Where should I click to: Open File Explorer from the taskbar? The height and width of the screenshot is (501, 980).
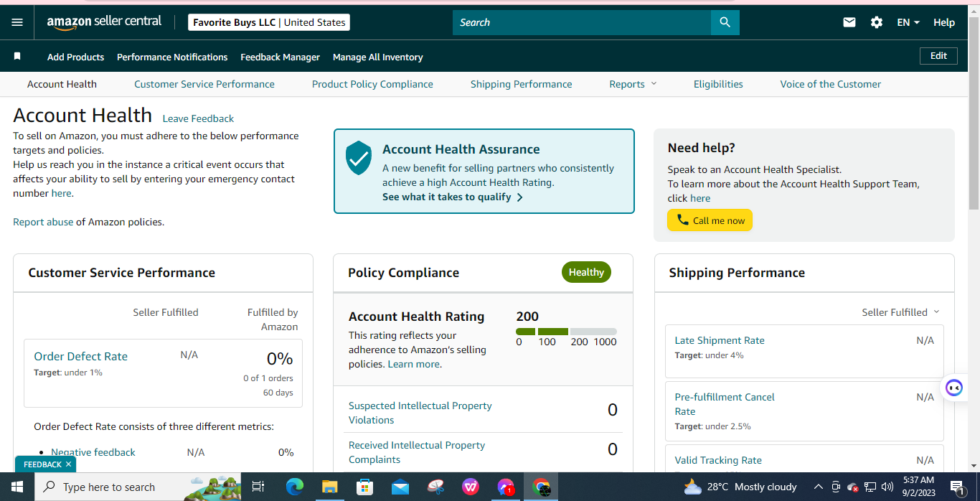330,487
